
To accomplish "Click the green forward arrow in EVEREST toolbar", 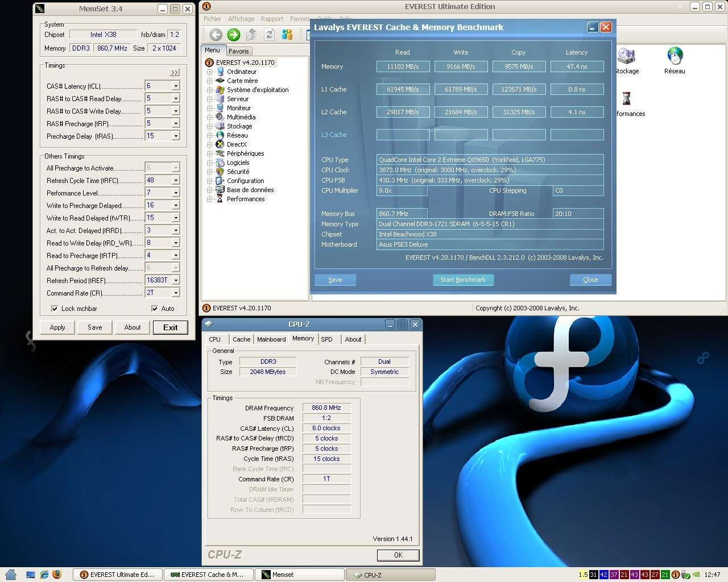I will click(234, 35).
